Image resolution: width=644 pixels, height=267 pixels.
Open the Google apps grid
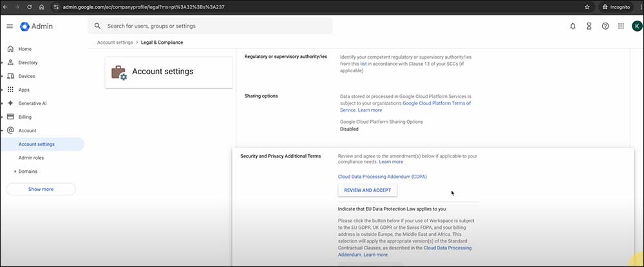tap(621, 26)
